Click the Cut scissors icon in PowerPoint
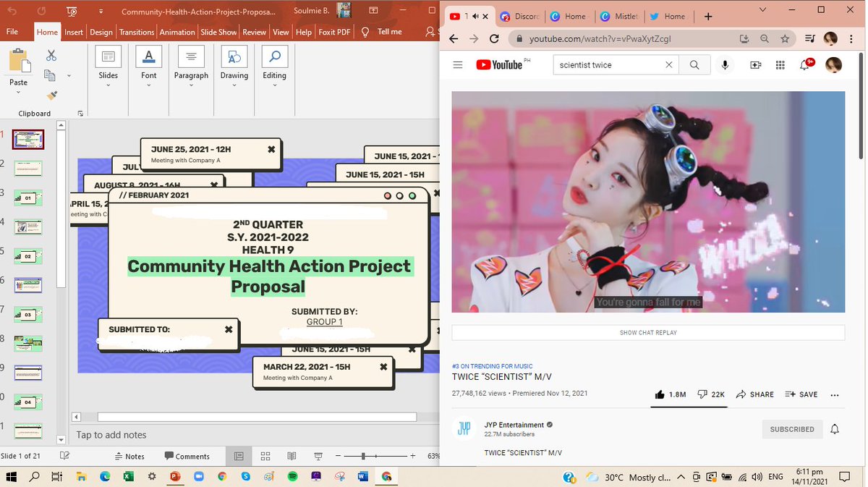Screen dimensions: 868x487 pos(51,56)
